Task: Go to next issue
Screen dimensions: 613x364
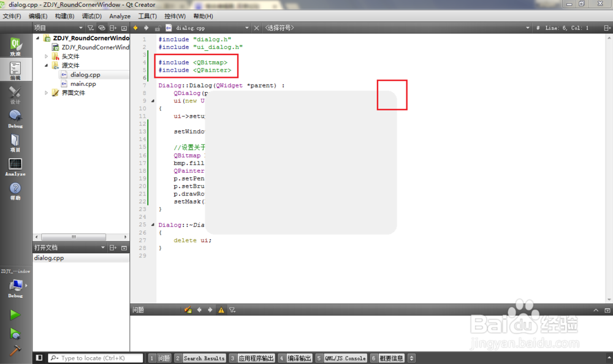Action: [x=210, y=309]
